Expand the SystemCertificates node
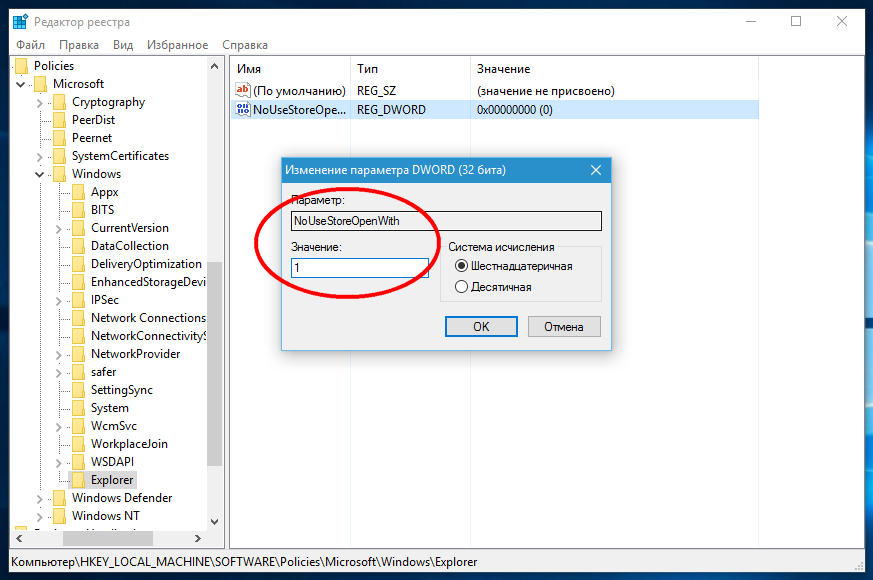 (40, 157)
